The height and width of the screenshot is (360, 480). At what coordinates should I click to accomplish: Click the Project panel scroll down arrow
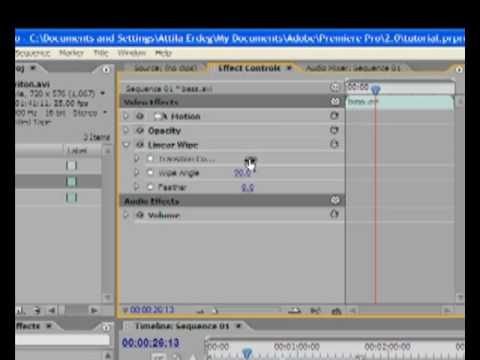pos(107,297)
